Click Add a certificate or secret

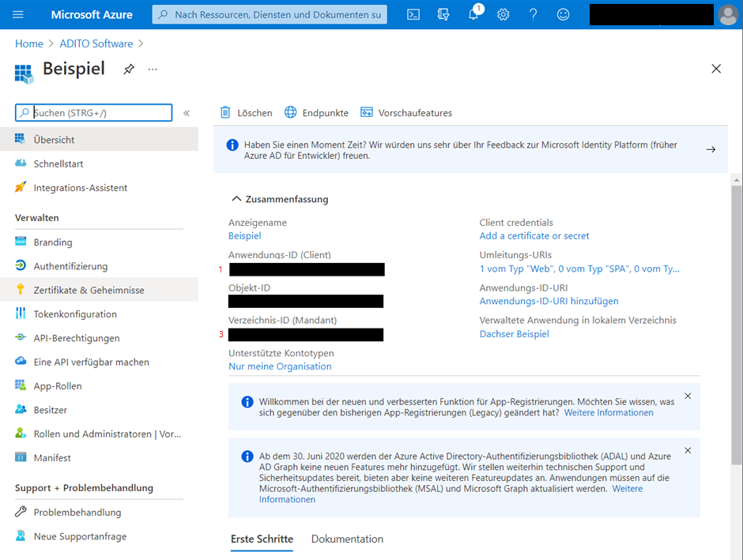tap(534, 235)
